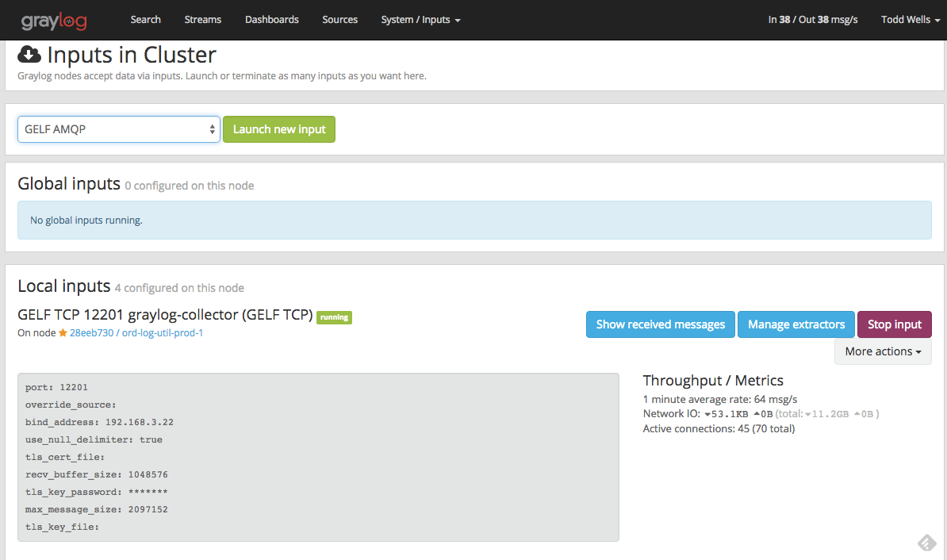Screen dimensions: 947x560
Task: Expand the More actions dropdown
Action: (883, 351)
